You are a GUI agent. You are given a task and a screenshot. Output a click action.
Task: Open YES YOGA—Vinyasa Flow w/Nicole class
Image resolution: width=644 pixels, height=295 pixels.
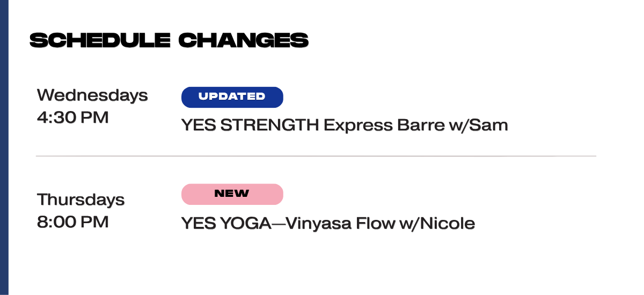328,224
